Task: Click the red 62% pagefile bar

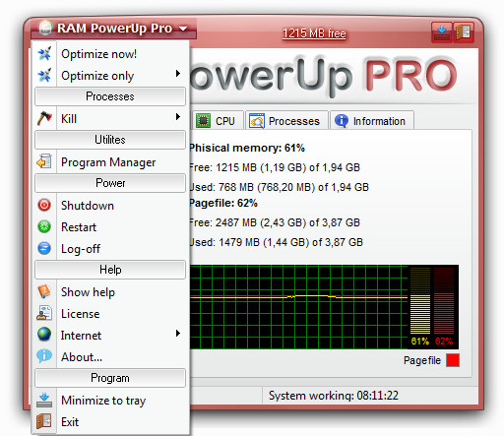Action: (x=444, y=300)
